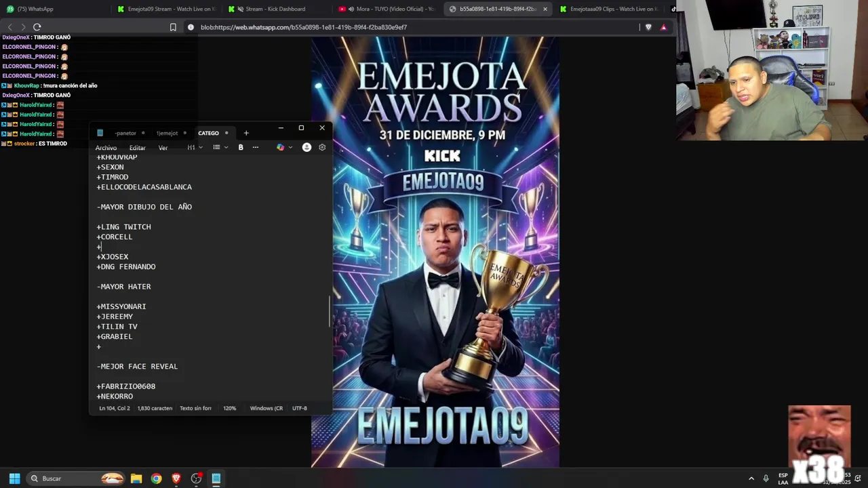Click the Emejota Awards poster image
Viewport: 868px width, 488px height.
435,252
